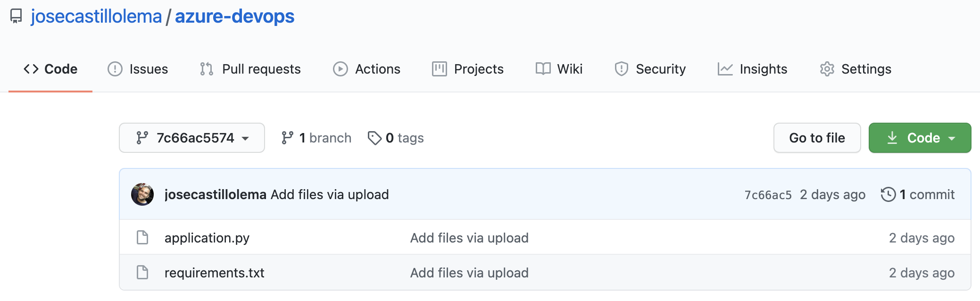The height and width of the screenshot is (301, 980).
Task: Click the 2 days ago in requirements.txt row
Action: coord(922,273)
